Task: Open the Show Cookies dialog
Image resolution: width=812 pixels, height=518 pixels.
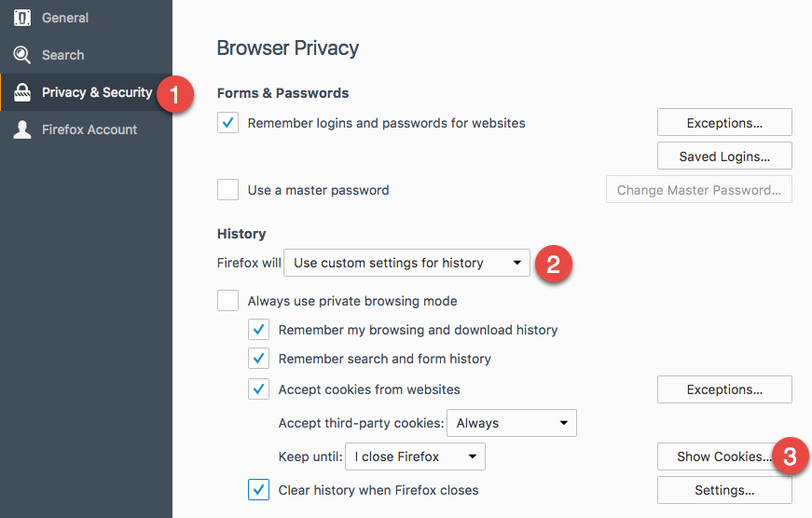Action: pyautogui.click(x=723, y=457)
